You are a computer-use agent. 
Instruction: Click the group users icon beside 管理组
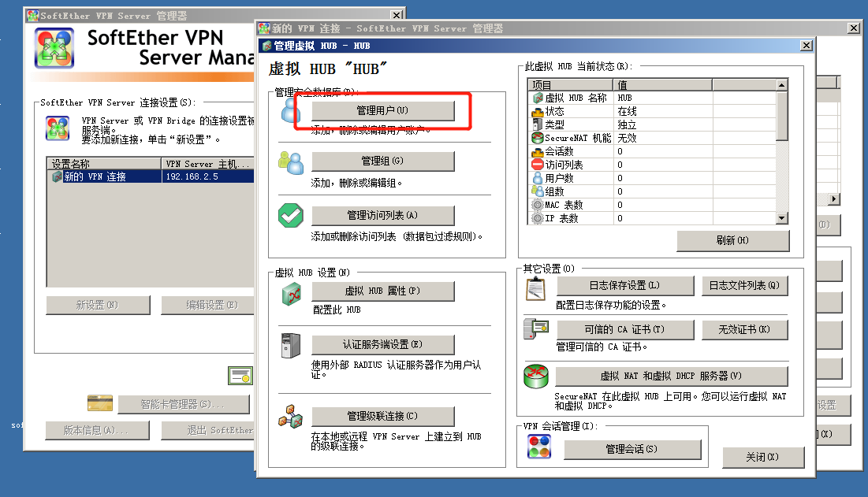pyautogui.click(x=290, y=162)
